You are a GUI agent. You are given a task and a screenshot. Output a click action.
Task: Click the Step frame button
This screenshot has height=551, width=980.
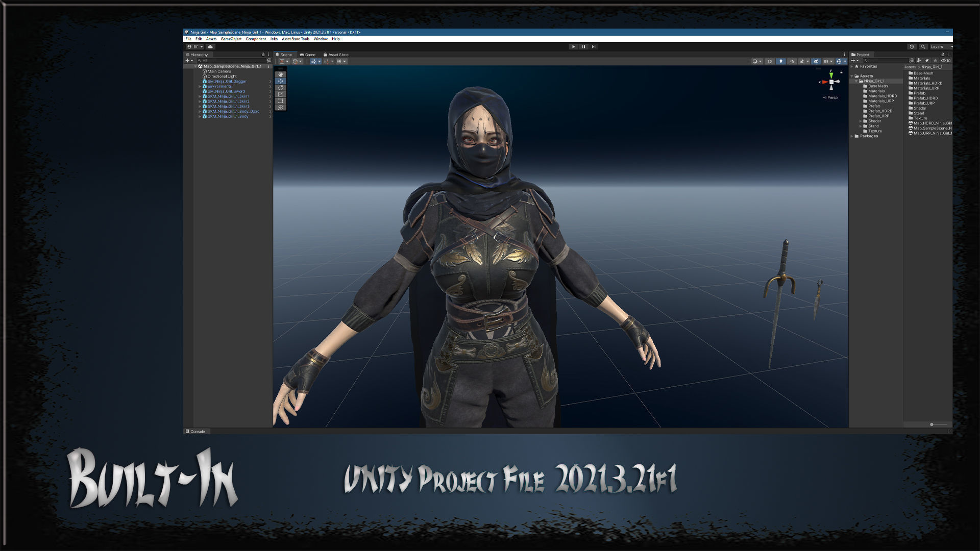[x=594, y=47]
